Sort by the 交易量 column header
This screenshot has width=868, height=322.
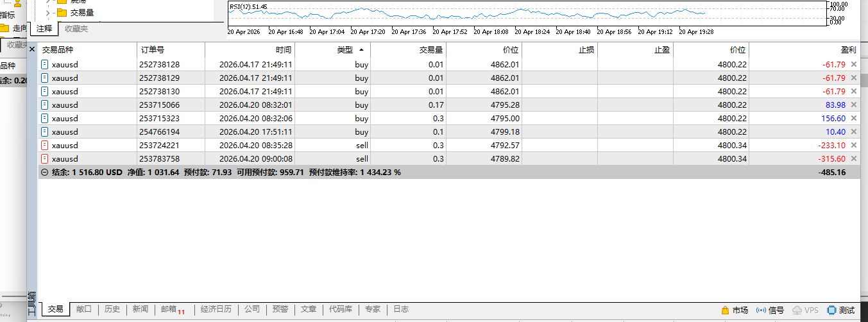point(408,49)
